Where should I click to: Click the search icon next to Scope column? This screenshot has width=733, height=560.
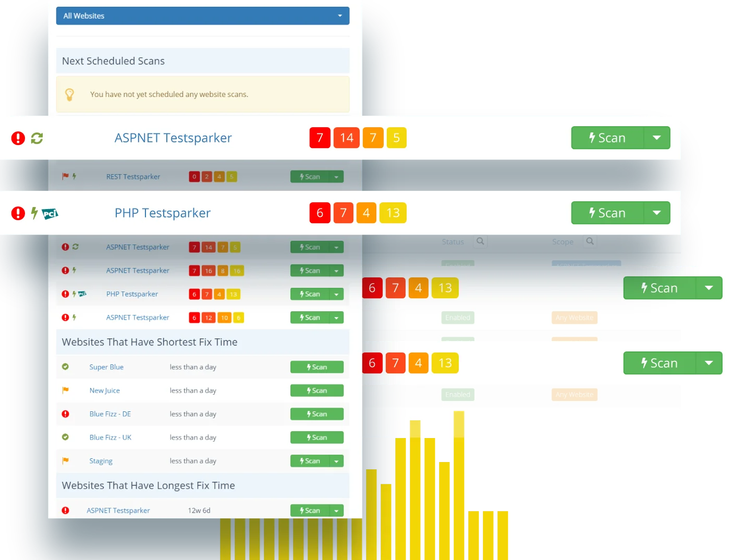(x=590, y=241)
